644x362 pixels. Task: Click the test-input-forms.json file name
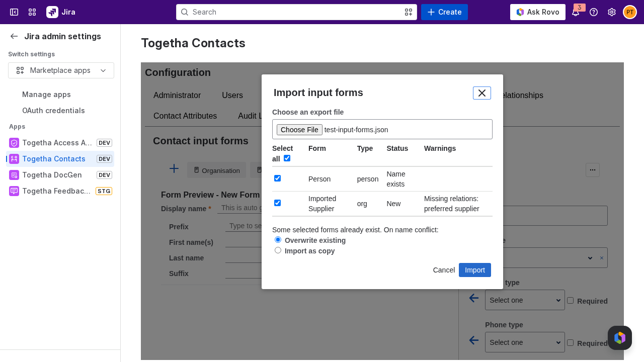coord(356,130)
